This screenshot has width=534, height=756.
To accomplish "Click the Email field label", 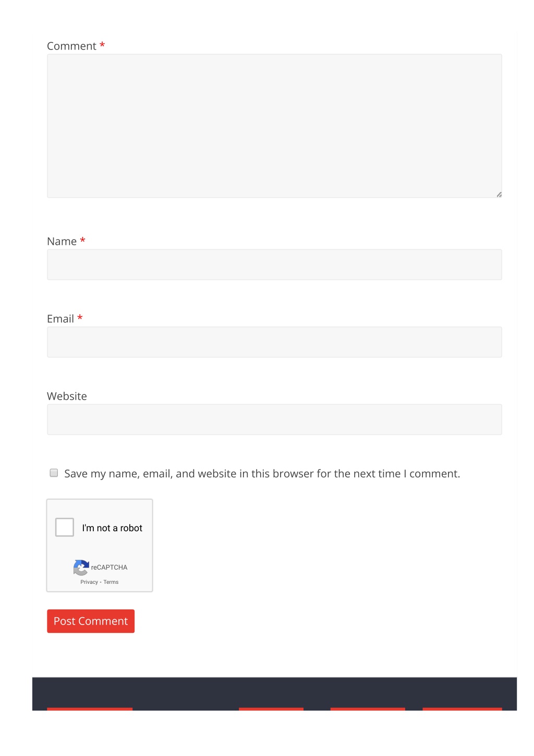I will click(x=60, y=319).
